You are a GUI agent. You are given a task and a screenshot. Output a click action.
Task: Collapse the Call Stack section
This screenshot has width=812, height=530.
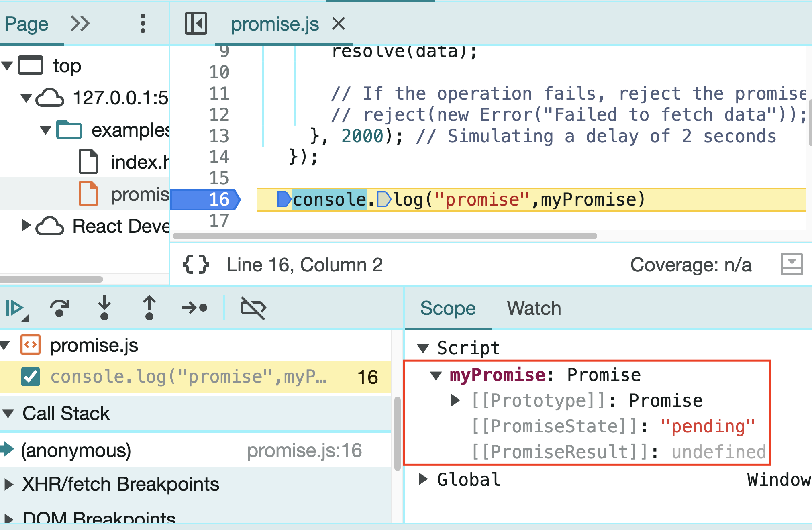tap(9, 413)
